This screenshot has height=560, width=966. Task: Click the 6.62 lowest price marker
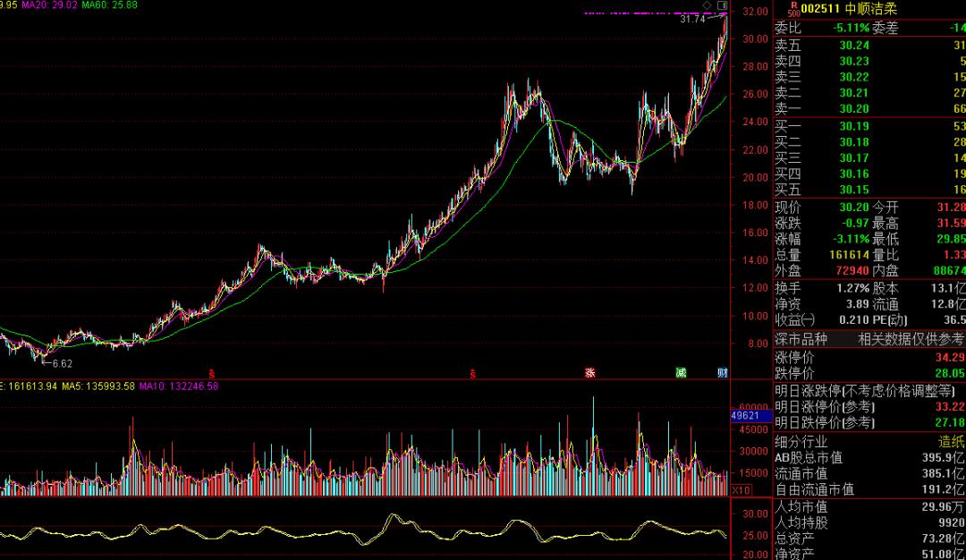coord(62,364)
